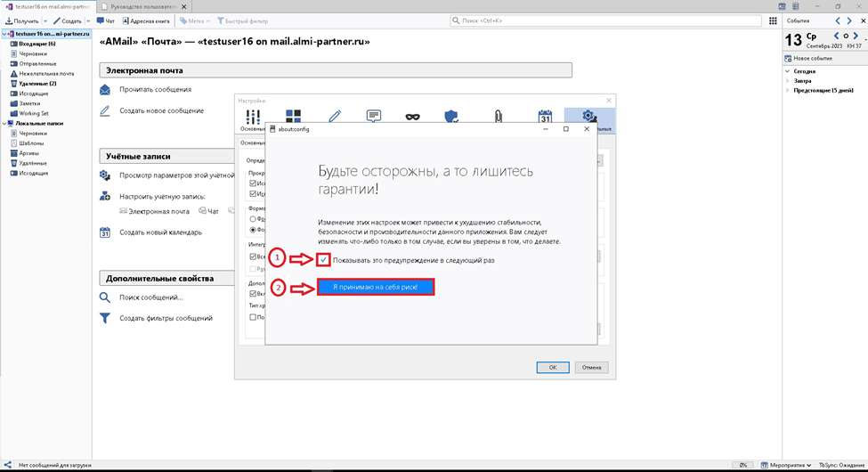This screenshot has height=472, width=868.
Task: Click OK in the Settings dialog
Action: (553, 367)
